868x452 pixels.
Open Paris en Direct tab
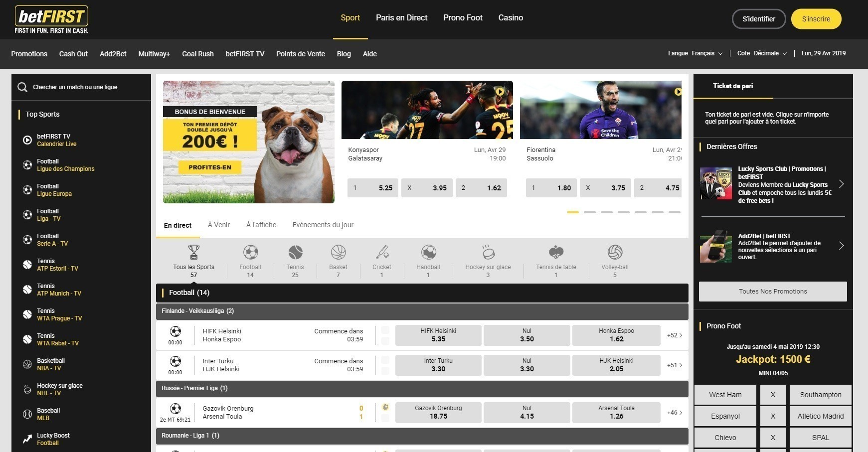click(x=401, y=18)
